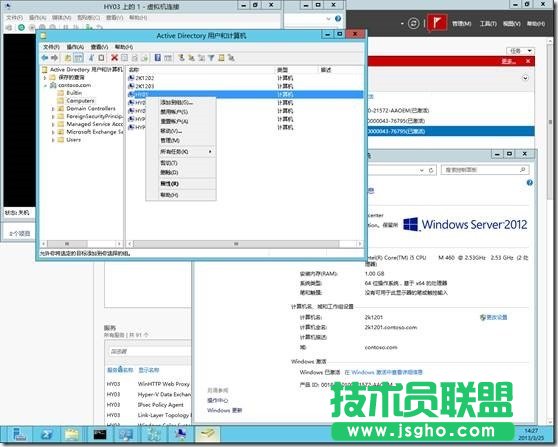
Task: Click the Up one level folder icon
Action: [68, 58]
